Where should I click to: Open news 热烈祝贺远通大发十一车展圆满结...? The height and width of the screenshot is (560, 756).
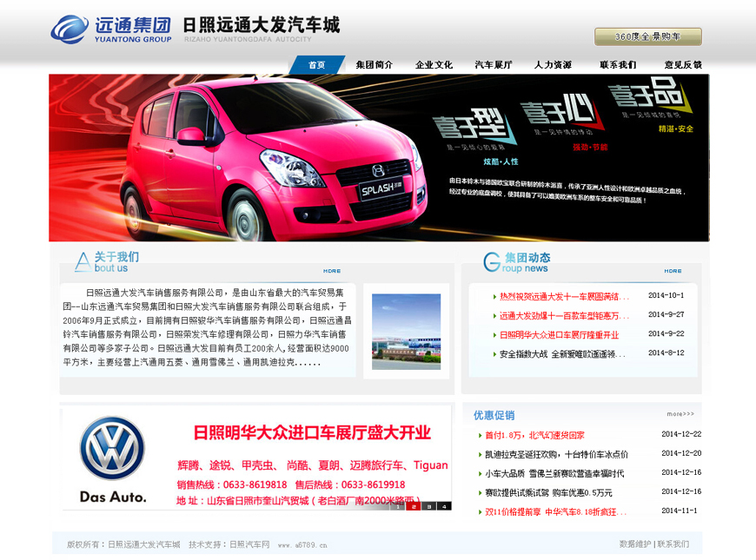click(x=564, y=297)
